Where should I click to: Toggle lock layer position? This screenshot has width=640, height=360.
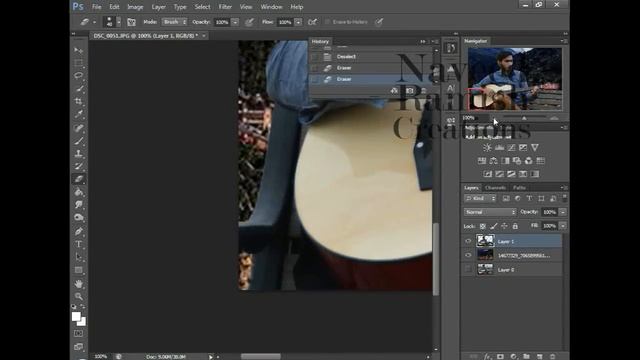click(x=504, y=226)
